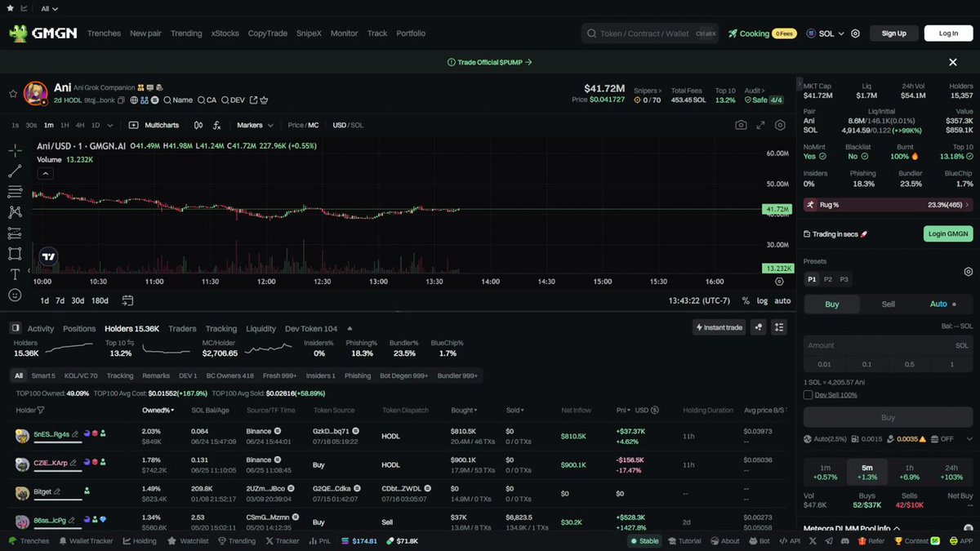Collapse the right info panel
This screenshot has width=980, height=551.
(x=800, y=82)
